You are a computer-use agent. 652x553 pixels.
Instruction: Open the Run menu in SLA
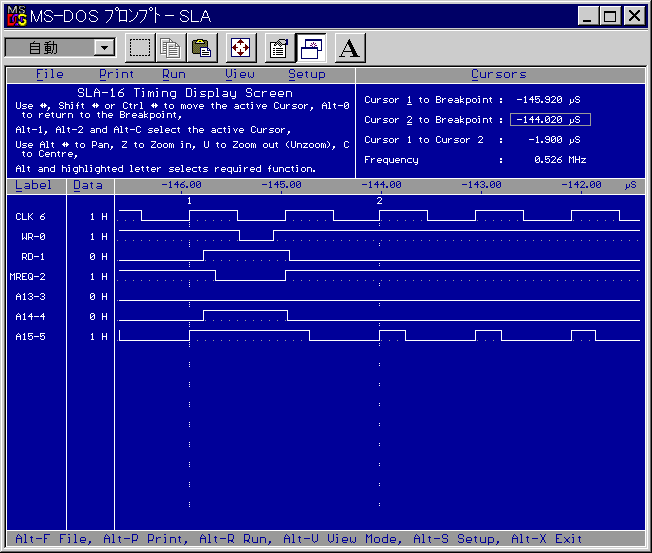(174, 74)
